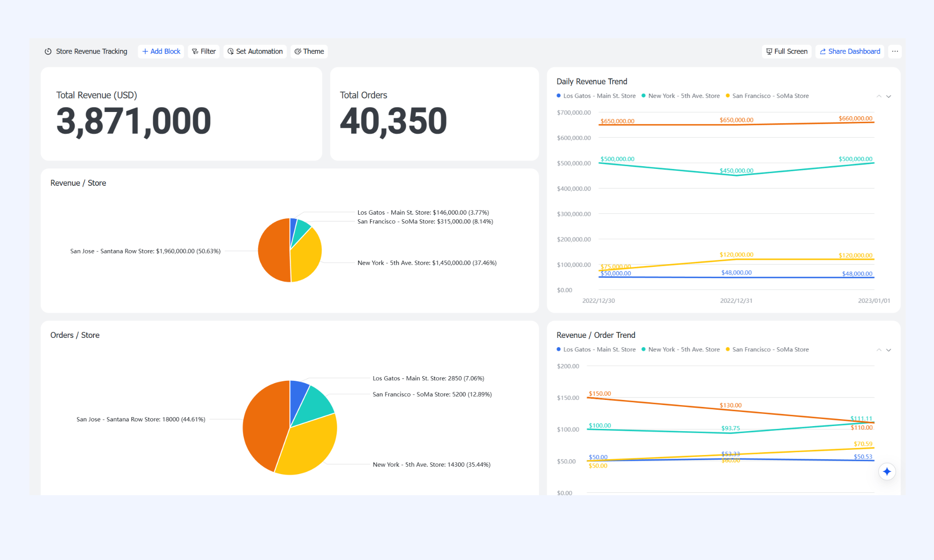Viewport: 934px width, 560px height.
Task: Click the dashboard clock icon beside Store Revenue Tracking
Action: (x=48, y=51)
